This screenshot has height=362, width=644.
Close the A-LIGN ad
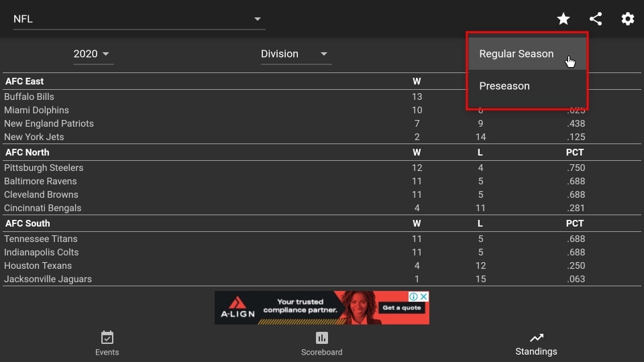(x=423, y=296)
